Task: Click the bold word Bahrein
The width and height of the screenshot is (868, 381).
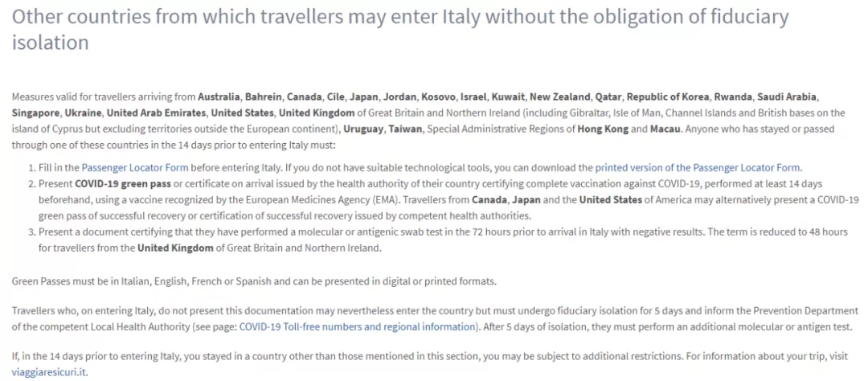Action: click(x=264, y=97)
